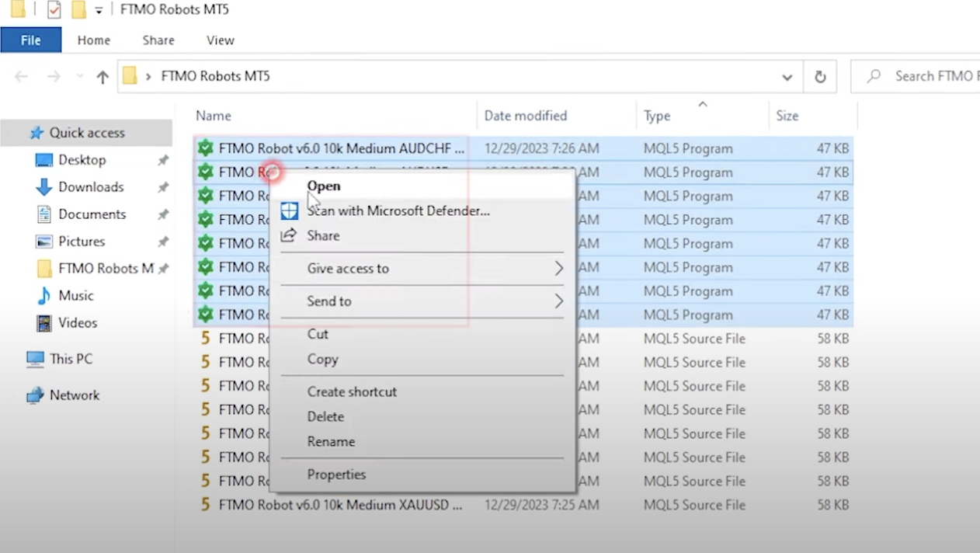This screenshot has height=553, width=980.
Task: Click the Downloads arrow icon
Action: pyautogui.click(x=43, y=187)
